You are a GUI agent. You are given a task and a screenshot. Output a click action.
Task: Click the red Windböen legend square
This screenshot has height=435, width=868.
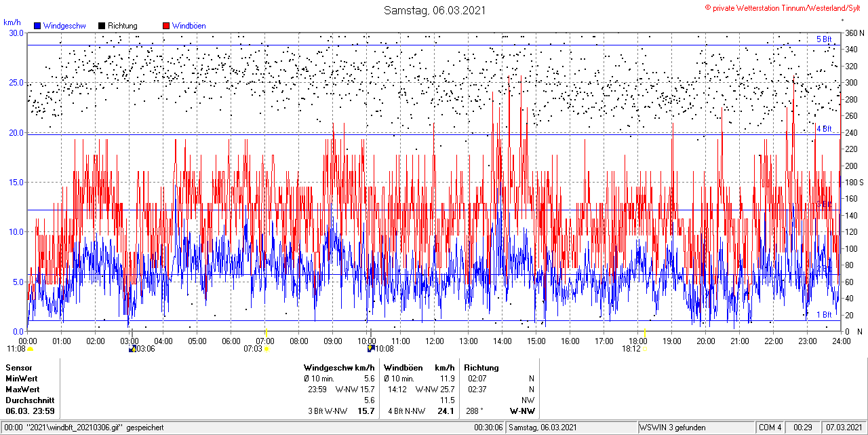[166, 26]
